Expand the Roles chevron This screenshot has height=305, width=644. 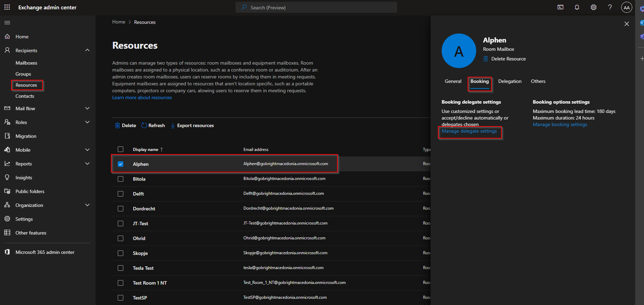(x=87, y=122)
